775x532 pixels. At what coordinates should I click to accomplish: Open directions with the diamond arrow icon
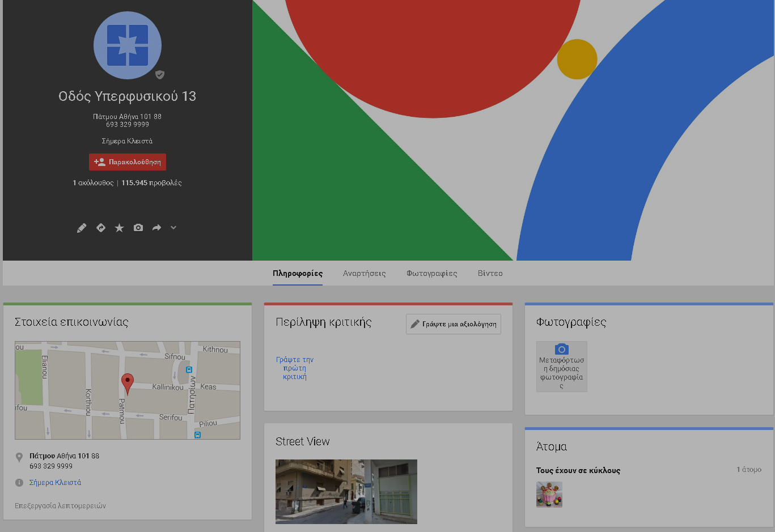101,228
